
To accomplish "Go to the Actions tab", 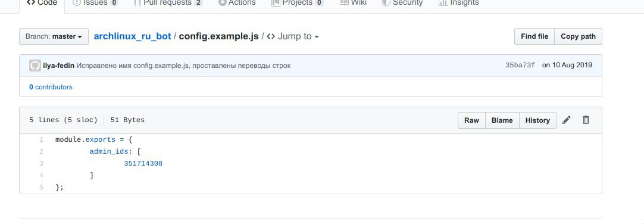I will (237, 4).
